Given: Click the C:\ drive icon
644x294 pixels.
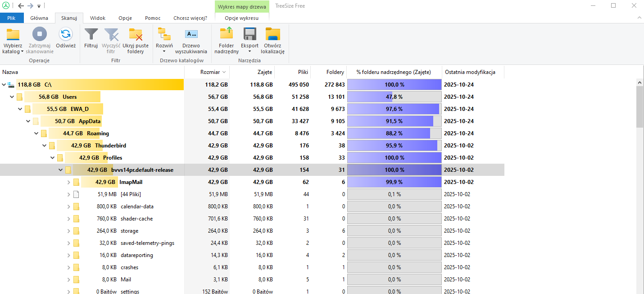Looking at the screenshot, I should 11,84.
